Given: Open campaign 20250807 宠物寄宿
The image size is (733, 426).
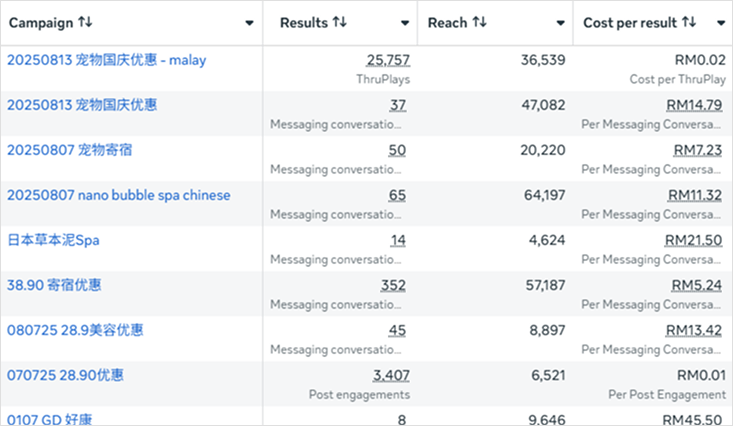Looking at the screenshot, I should tap(69, 150).
